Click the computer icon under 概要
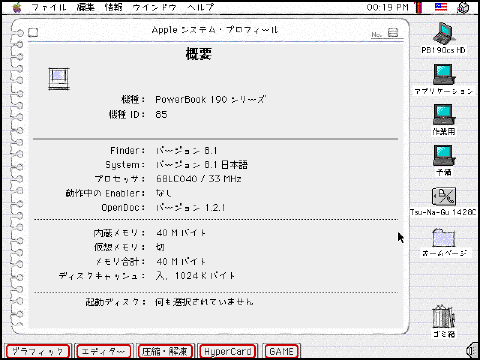480x360 pixels. 59,79
